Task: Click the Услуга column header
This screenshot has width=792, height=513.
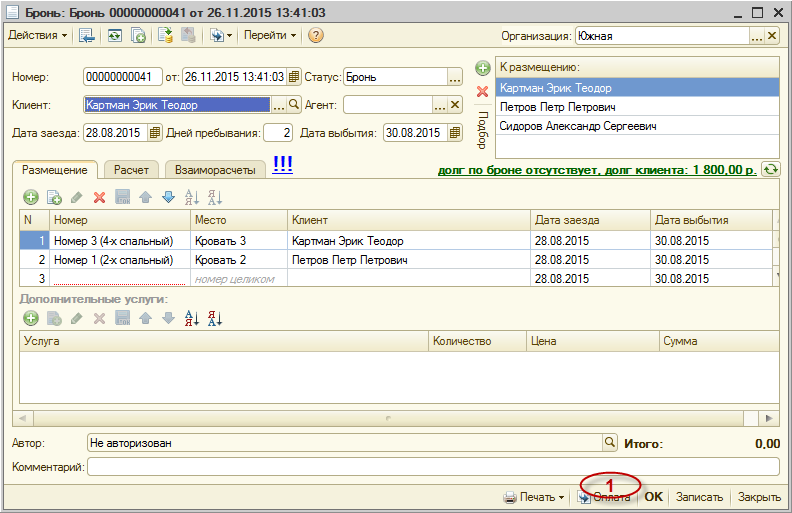Action: point(224,341)
